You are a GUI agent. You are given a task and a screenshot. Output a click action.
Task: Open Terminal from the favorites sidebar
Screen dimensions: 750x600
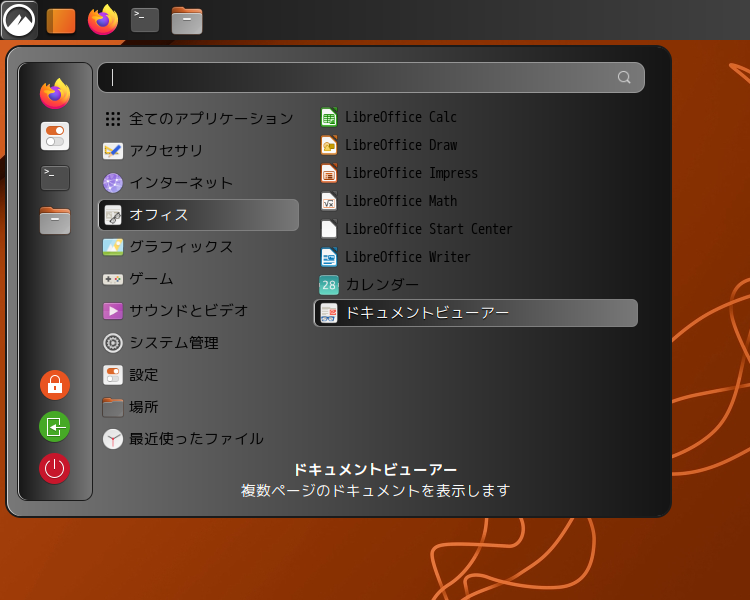click(55, 178)
